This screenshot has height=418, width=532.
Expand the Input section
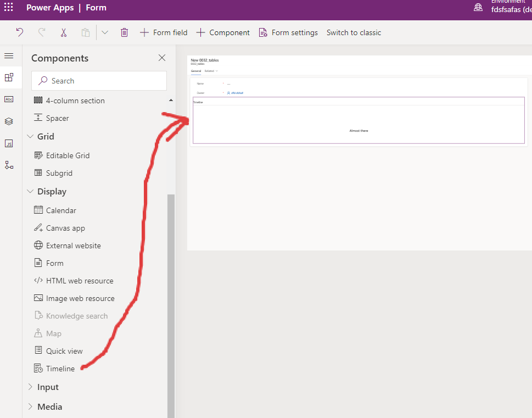point(30,387)
